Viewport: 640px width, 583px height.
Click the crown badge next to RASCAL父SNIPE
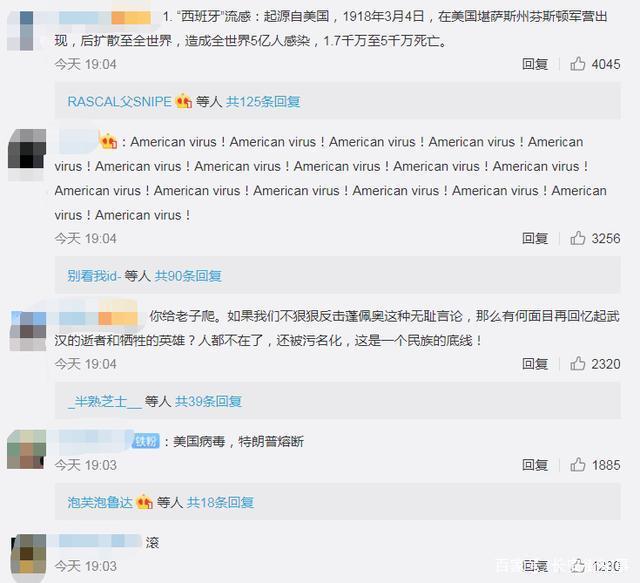[x=183, y=101]
